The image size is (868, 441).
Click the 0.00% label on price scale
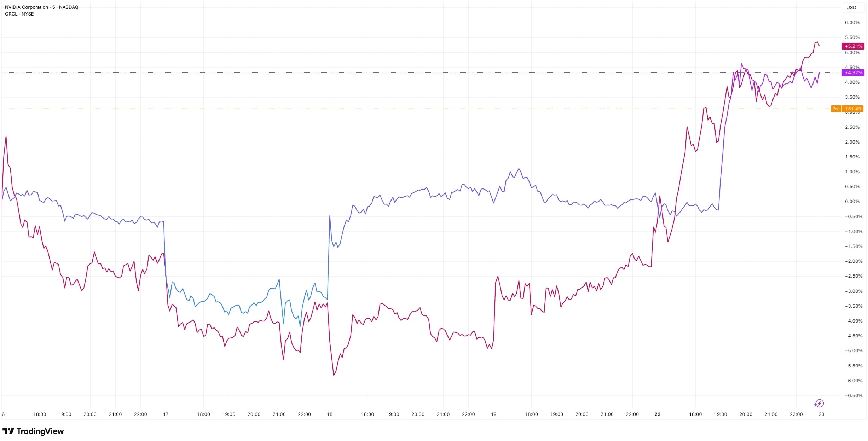(x=852, y=202)
